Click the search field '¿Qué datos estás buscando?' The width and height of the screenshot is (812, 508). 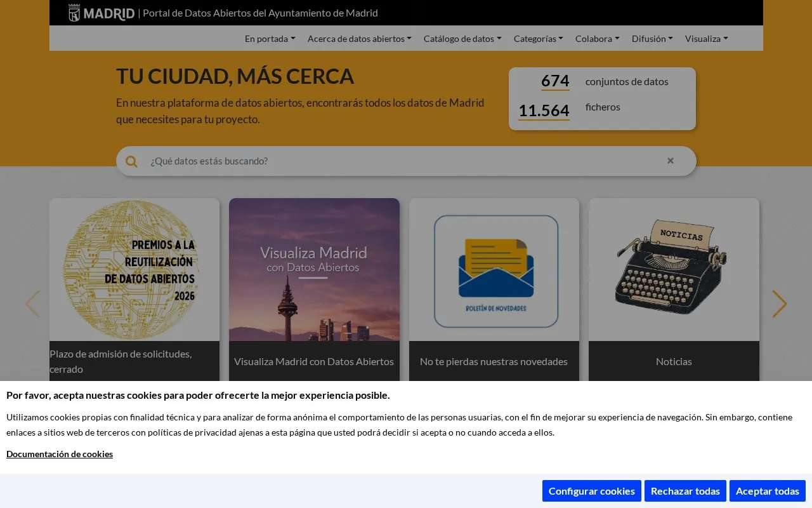coord(406,161)
